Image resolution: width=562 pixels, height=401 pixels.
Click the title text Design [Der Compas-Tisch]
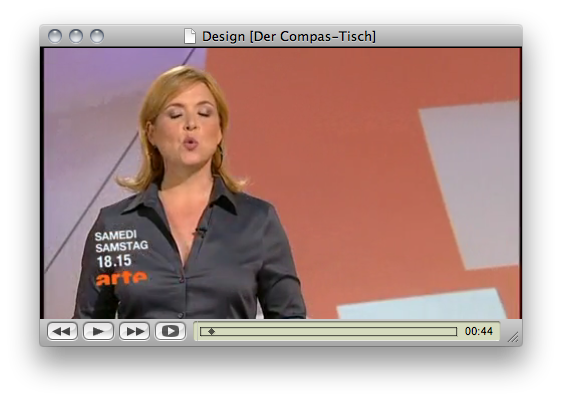click(289, 36)
